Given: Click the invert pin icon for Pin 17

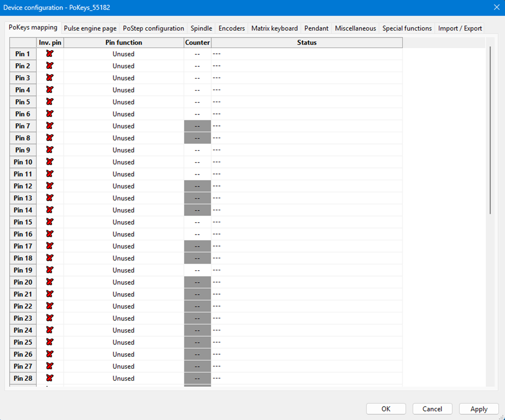Looking at the screenshot, I should pos(50,246).
